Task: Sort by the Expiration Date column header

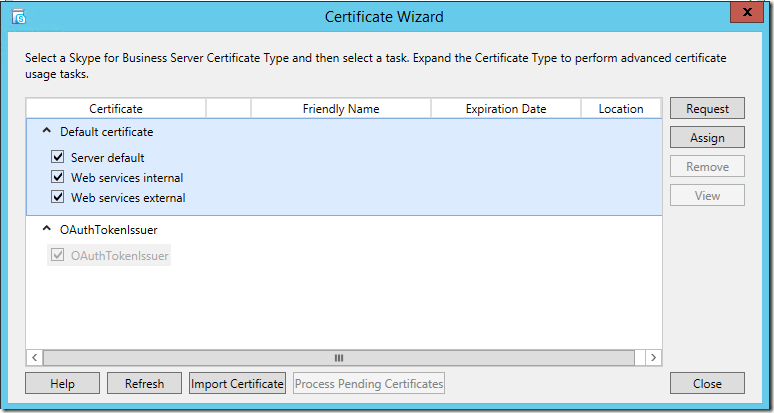Action: coord(506,109)
